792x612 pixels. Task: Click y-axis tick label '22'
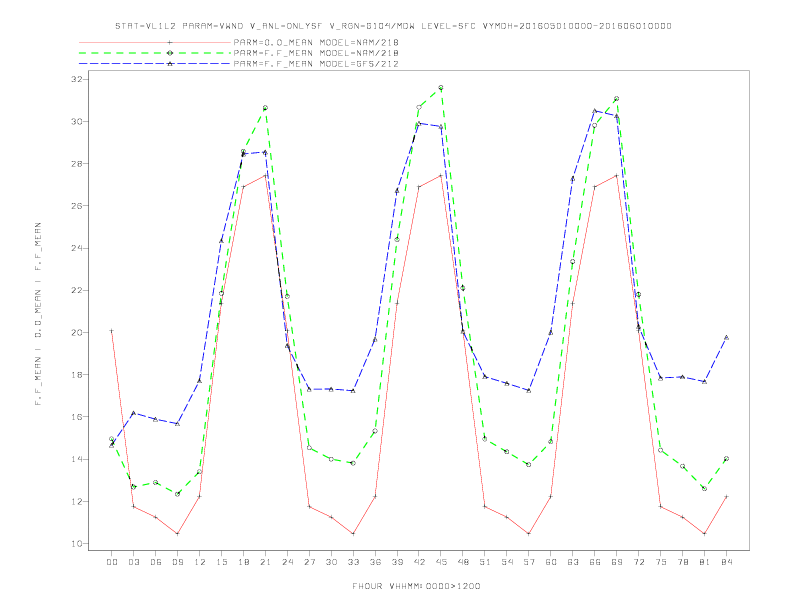pos(77,290)
